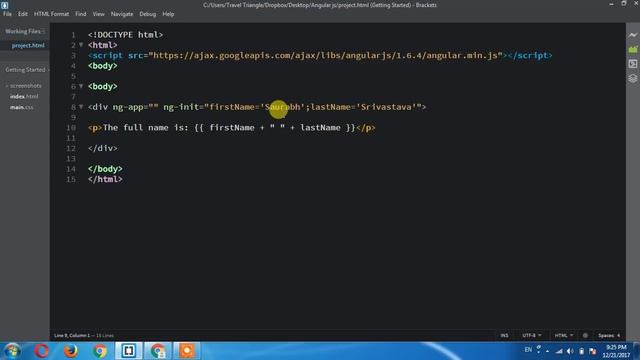Click the closing </html> tag on line 15
Image resolution: width=640 pixels, height=360 pixels.
click(105, 179)
